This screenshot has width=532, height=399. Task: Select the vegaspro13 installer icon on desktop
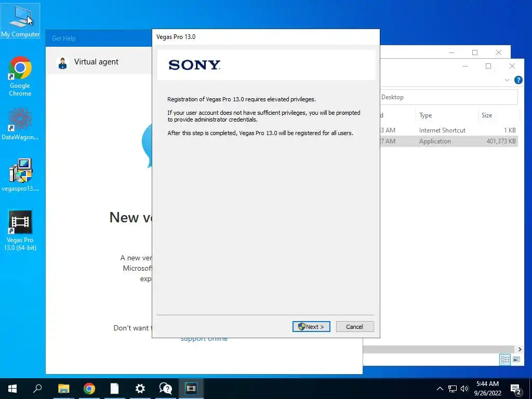pyautogui.click(x=20, y=175)
